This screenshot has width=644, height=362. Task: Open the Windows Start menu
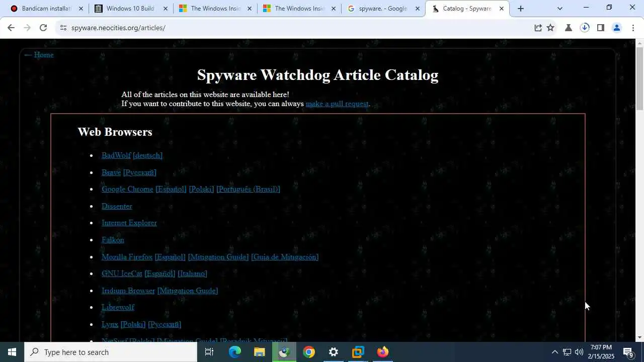[12, 352]
